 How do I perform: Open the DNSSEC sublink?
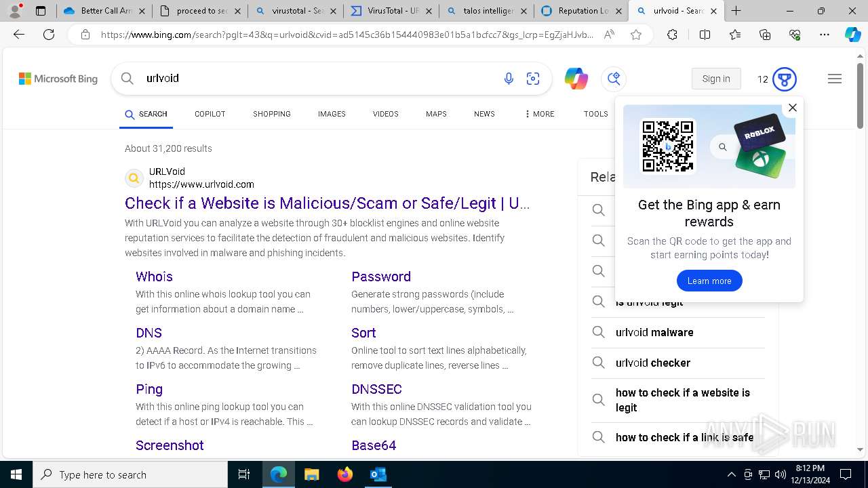pyautogui.click(x=376, y=389)
